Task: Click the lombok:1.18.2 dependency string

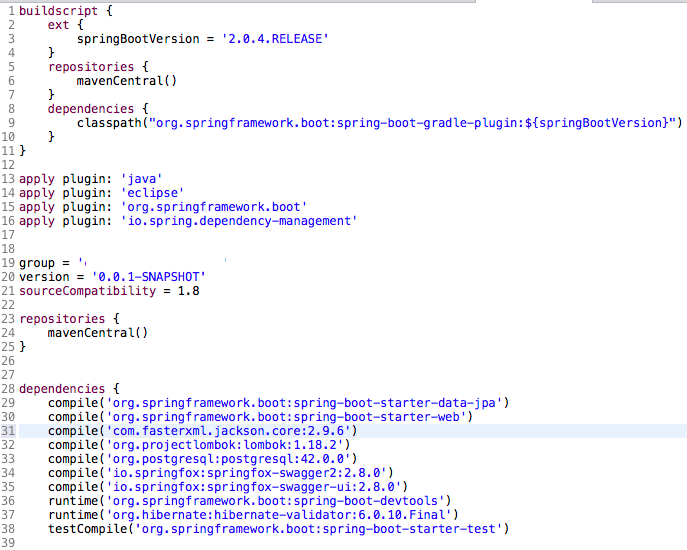Action: point(225,445)
